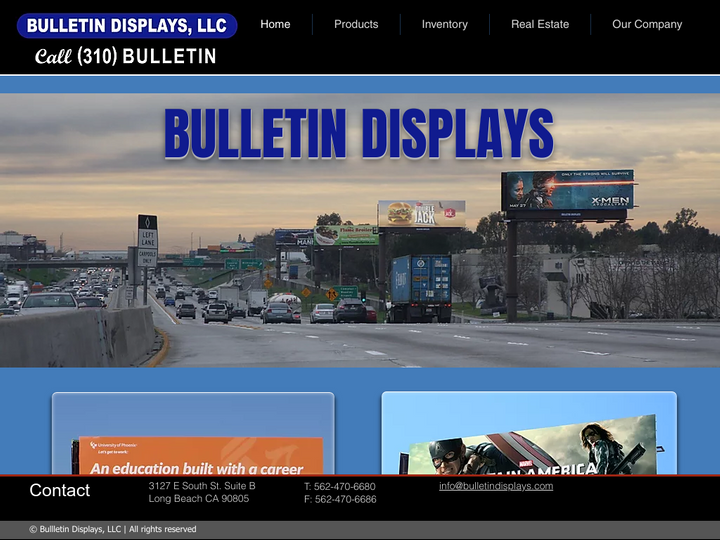The width and height of the screenshot is (720, 540).
Task: Click the Jack billboard over the freeway
Action: click(x=421, y=213)
